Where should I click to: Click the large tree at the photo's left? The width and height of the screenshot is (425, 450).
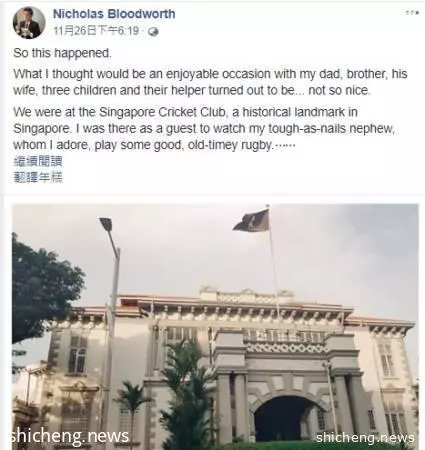pyautogui.click(x=45, y=288)
